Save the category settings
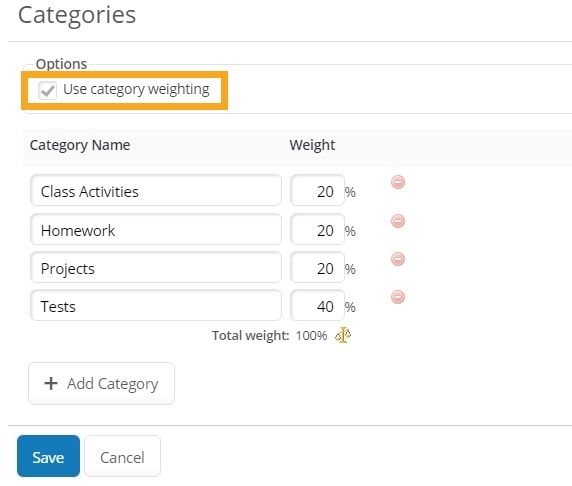Image resolution: width=572 pixels, height=486 pixels. pyautogui.click(x=48, y=456)
